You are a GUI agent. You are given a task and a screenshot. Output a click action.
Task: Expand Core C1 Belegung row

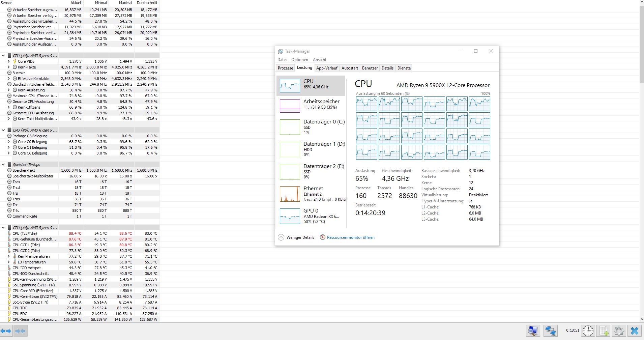pyautogui.click(x=8, y=147)
